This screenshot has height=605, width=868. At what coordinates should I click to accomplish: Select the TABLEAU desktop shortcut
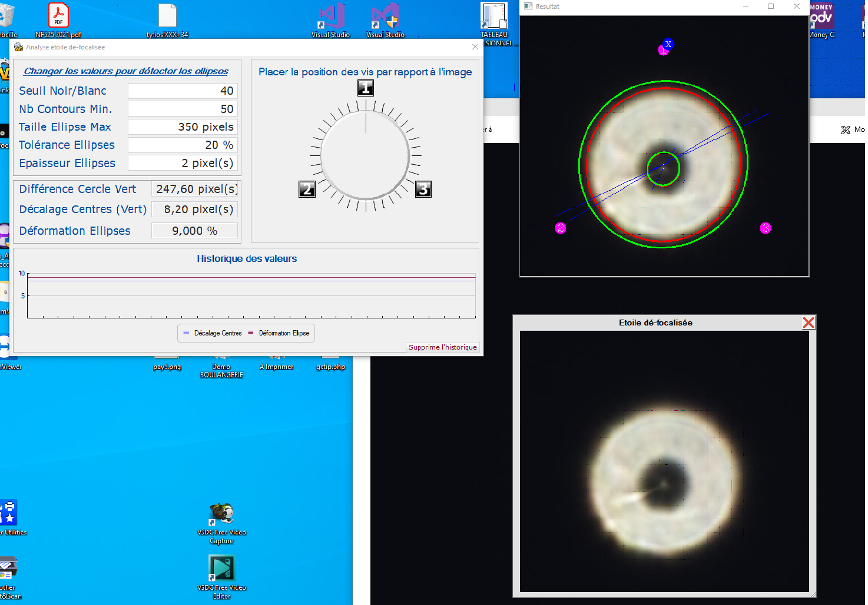[495, 24]
